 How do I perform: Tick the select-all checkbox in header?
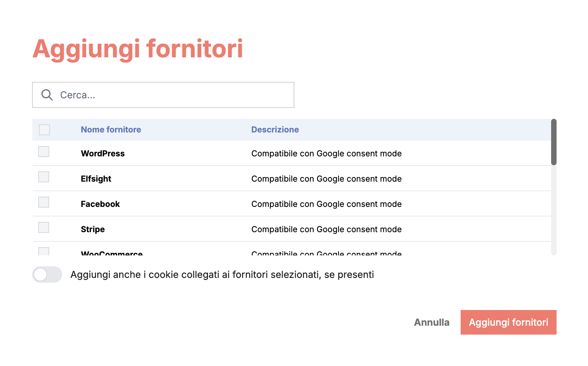44,130
